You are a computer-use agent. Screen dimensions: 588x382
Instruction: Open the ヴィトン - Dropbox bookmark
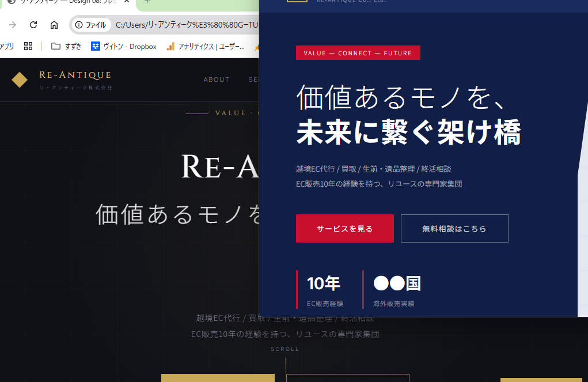pos(124,46)
